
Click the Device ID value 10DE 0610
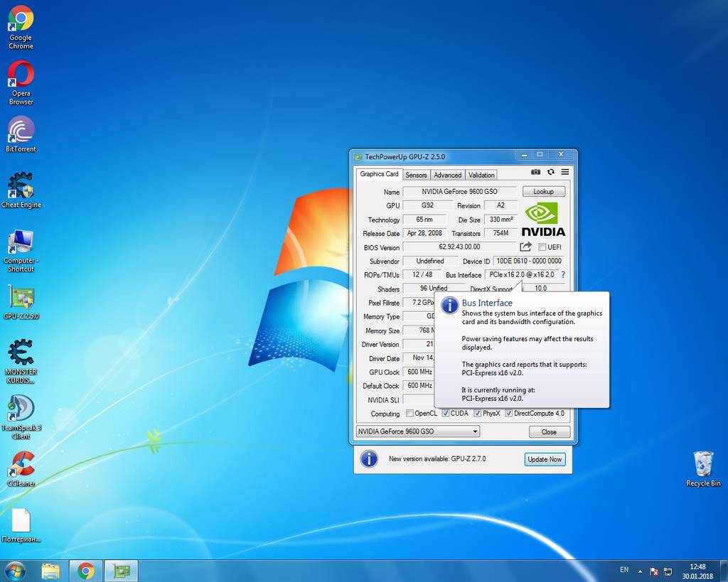(529, 261)
